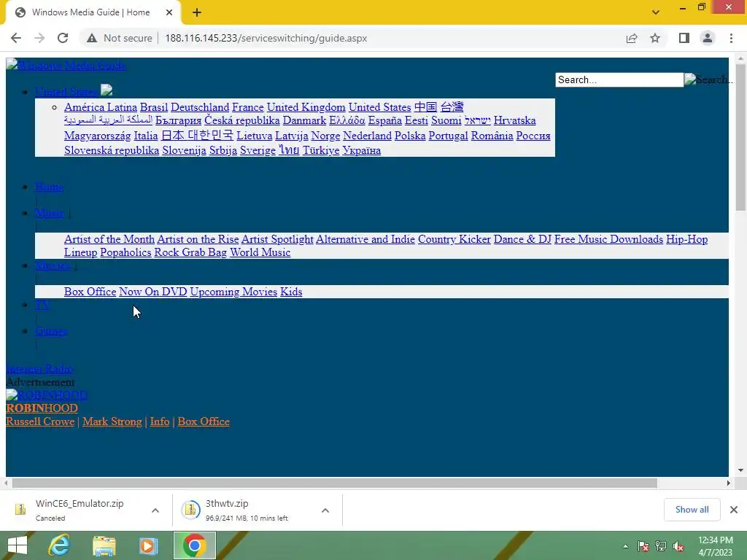
Task: Close the downloads bar
Action: coord(734,510)
